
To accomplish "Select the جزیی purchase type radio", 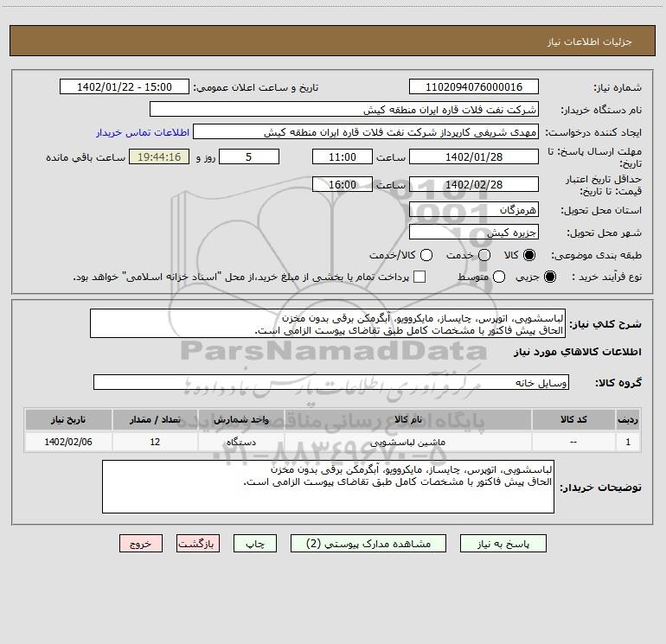I will [549, 277].
